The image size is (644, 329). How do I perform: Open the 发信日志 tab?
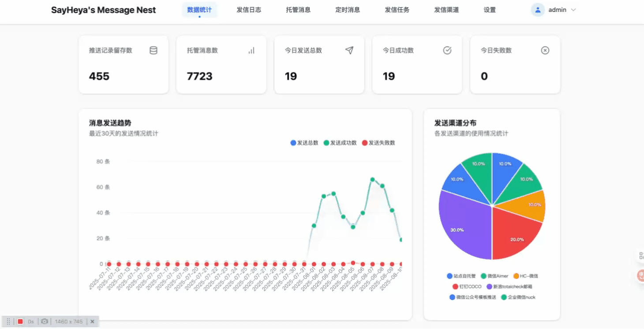pyautogui.click(x=249, y=10)
